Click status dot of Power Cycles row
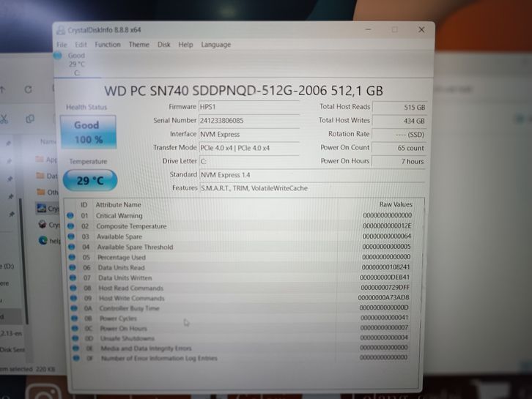The width and height of the screenshot is (532, 399). pyautogui.click(x=74, y=318)
